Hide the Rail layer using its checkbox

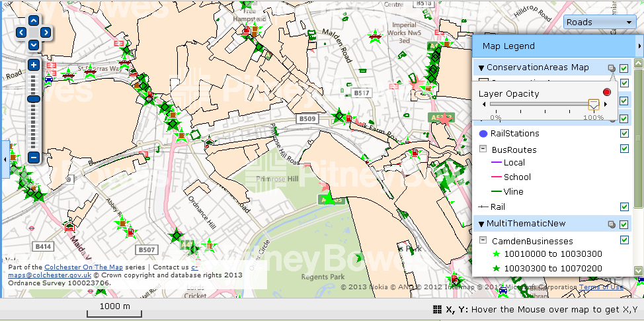(624, 206)
